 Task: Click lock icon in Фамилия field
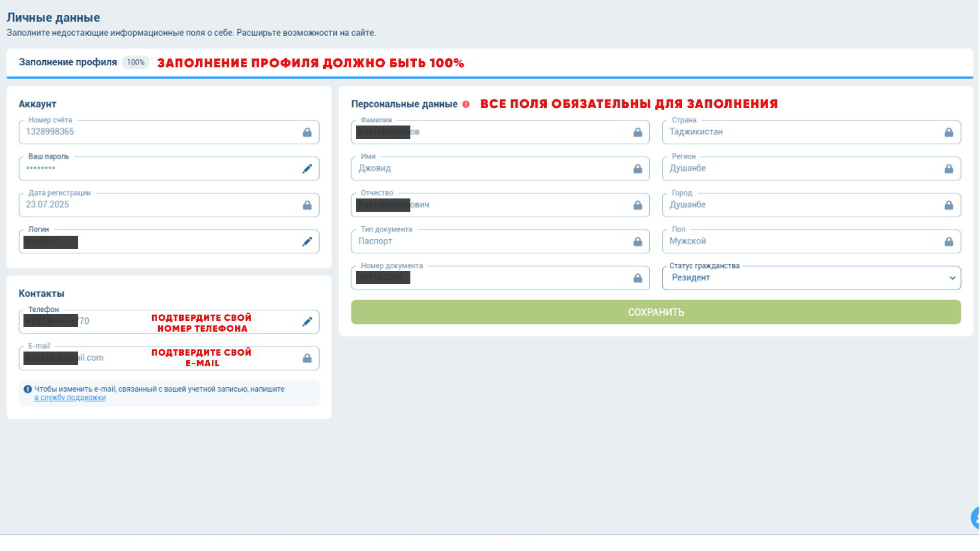click(x=638, y=133)
